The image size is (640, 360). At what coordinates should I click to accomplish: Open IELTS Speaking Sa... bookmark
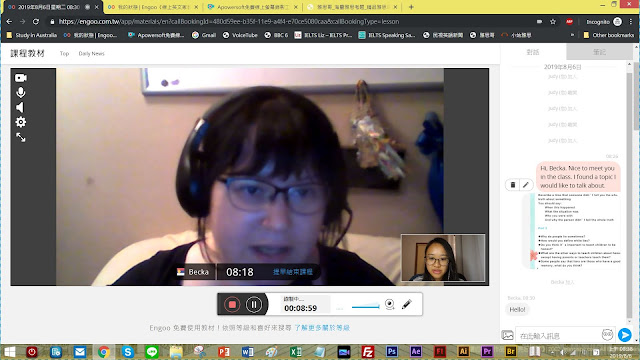click(387, 35)
